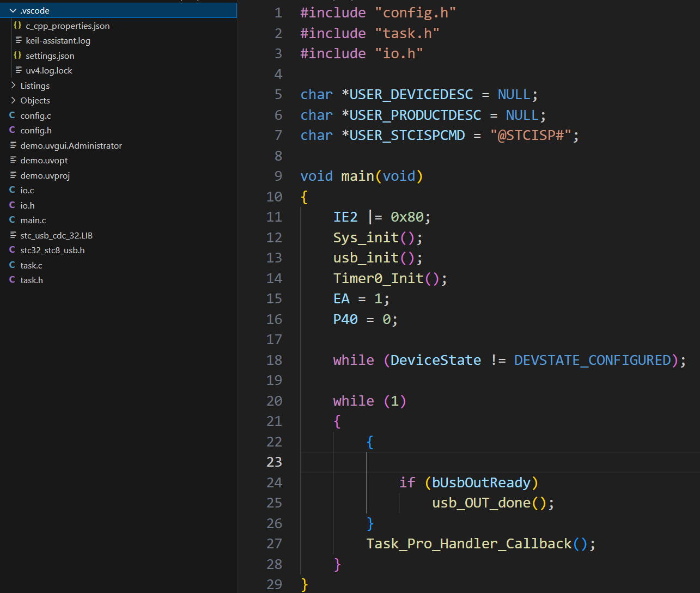Viewport: 700px width, 593px height.
Task: Click USER_PRODUCTDESC variable name
Action: point(416,115)
